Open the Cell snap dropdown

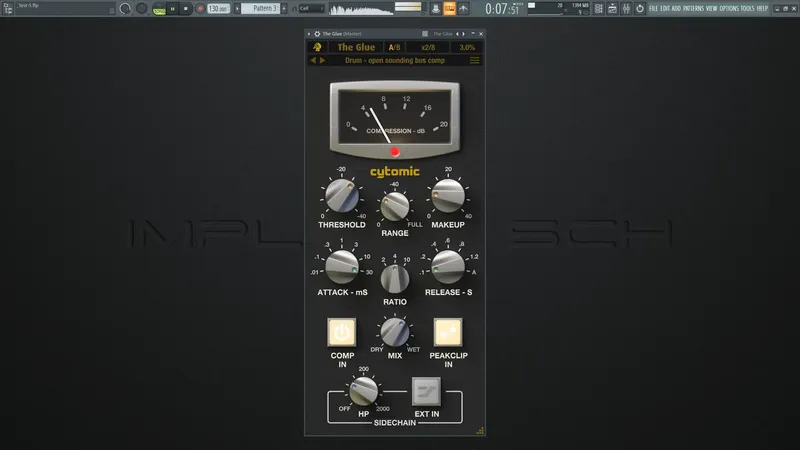coord(311,9)
